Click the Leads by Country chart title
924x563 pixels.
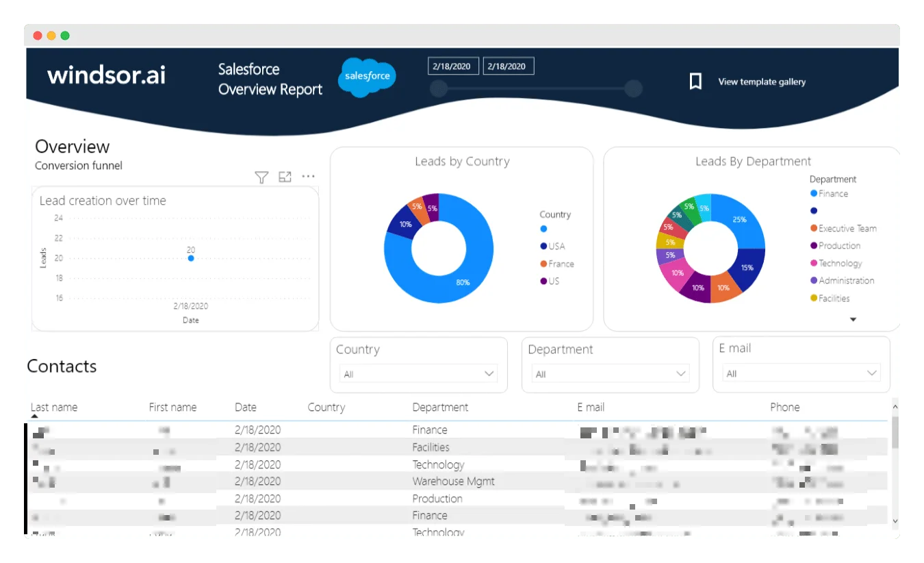[x=462, y=162]
